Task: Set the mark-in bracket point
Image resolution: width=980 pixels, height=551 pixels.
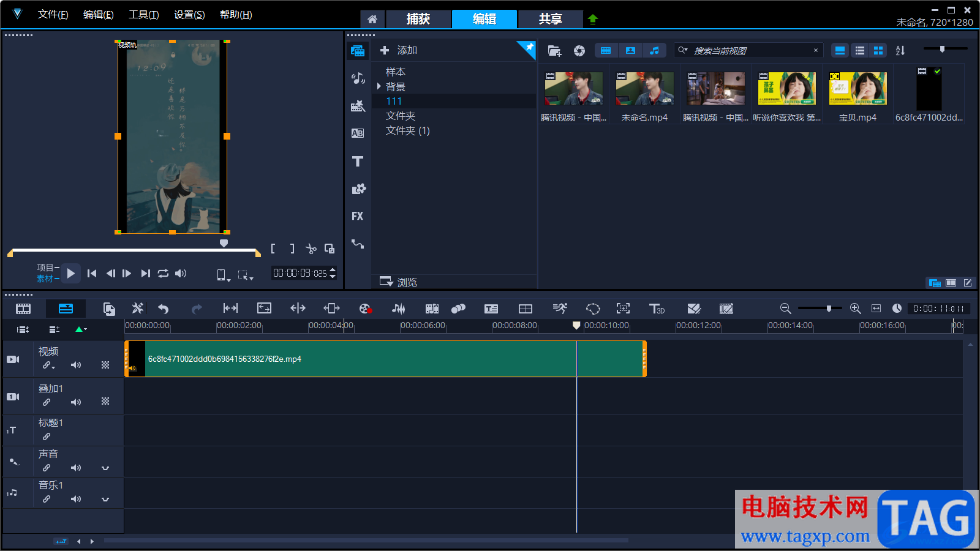Action: pos(273,249)
